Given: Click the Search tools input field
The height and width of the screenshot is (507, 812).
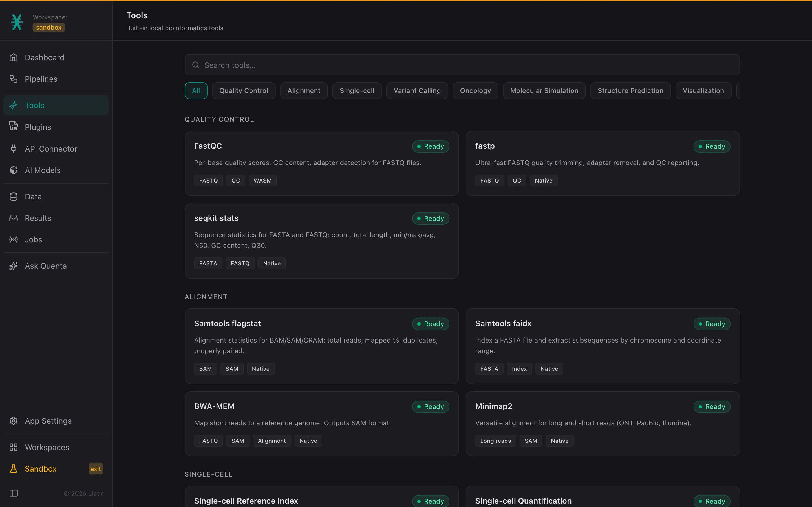Looking at the screenshot, I should pyautogui.click(x=462, y=65).
